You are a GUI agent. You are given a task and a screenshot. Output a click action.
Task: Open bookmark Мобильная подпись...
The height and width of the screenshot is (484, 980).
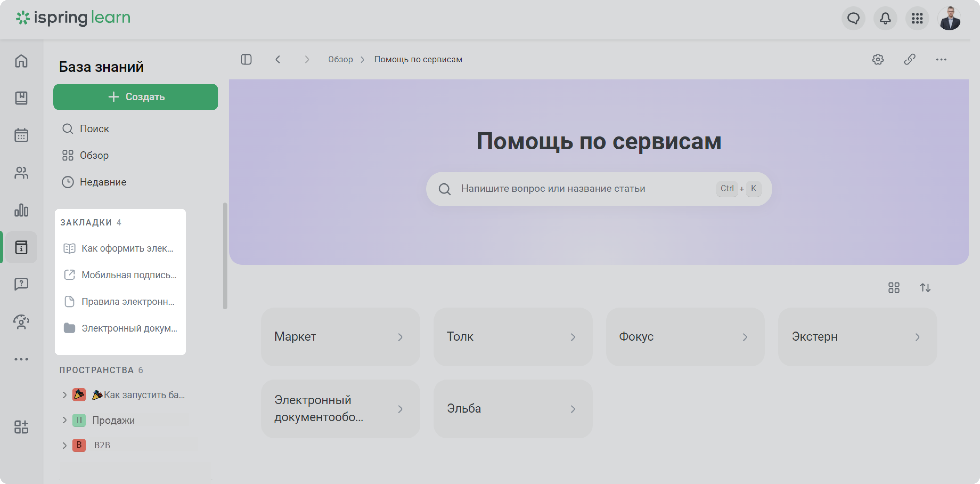[120, 275]
